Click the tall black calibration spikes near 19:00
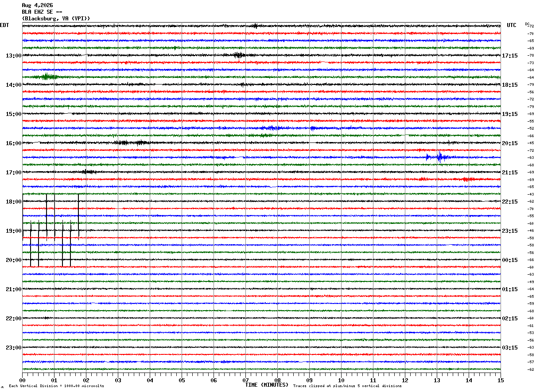Image resolution: width=536 pixels, height=392 pixels. [x=50, y=230]
